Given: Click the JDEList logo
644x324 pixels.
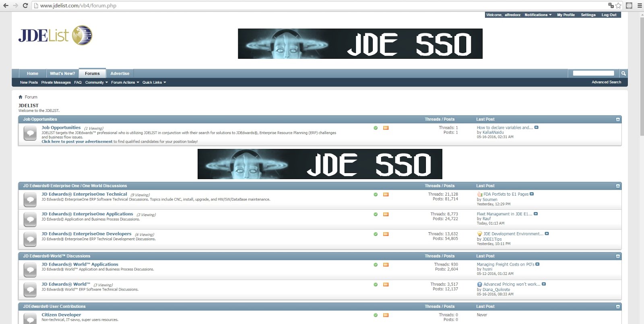Looking at the screenshot, I should coord(55,35).
